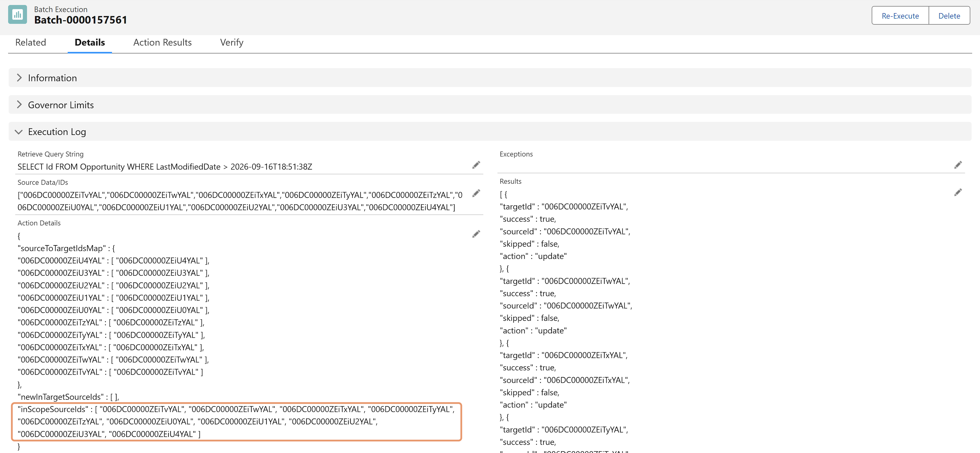Expand the Governor Limits section
The width and height of the screenshot is (980, 453).
(490, 105)
